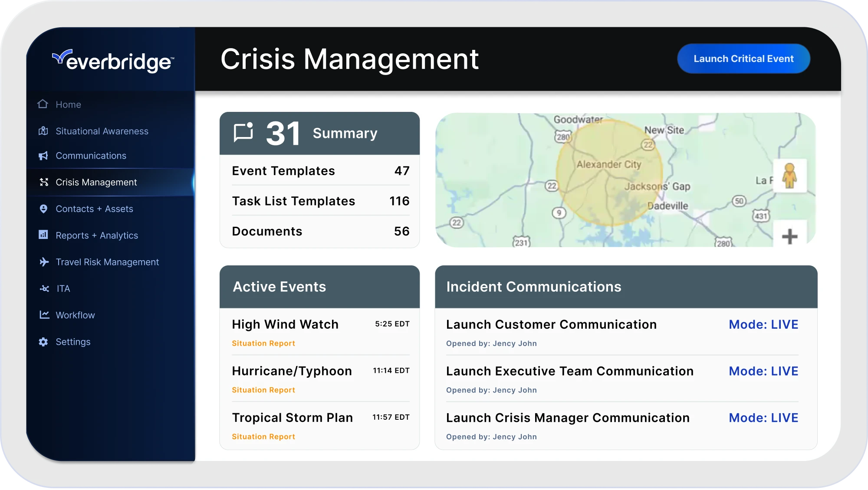Click the 31 Summary header count

tap(283, 133)
